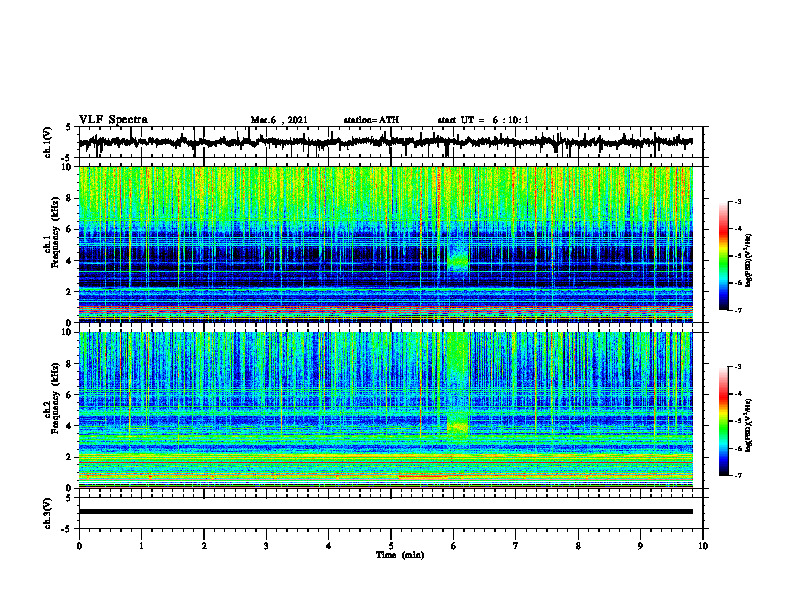Click the 'VLF Spectra' plot title
The image size is (792, 612).
[113, 120]
